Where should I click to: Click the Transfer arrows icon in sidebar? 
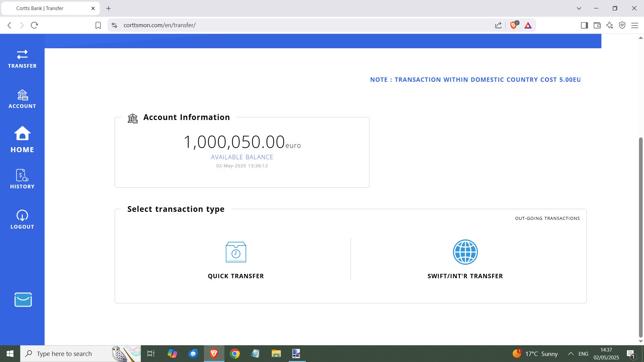(22, 55)
